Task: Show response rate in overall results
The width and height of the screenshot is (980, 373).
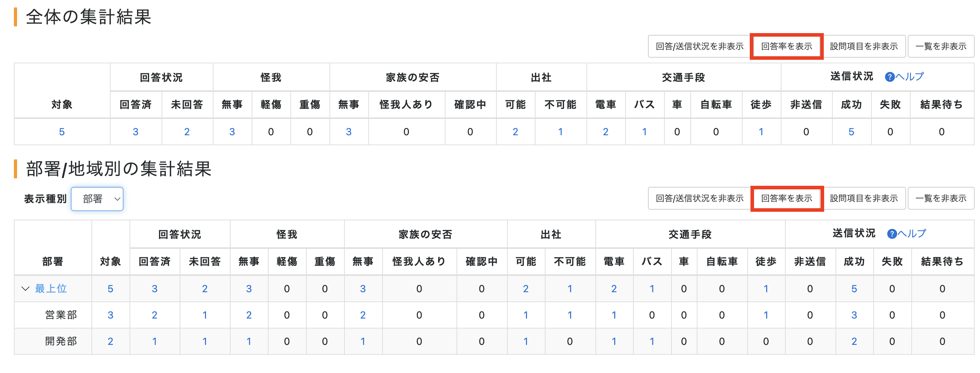Action: click(x=786, y=46)
